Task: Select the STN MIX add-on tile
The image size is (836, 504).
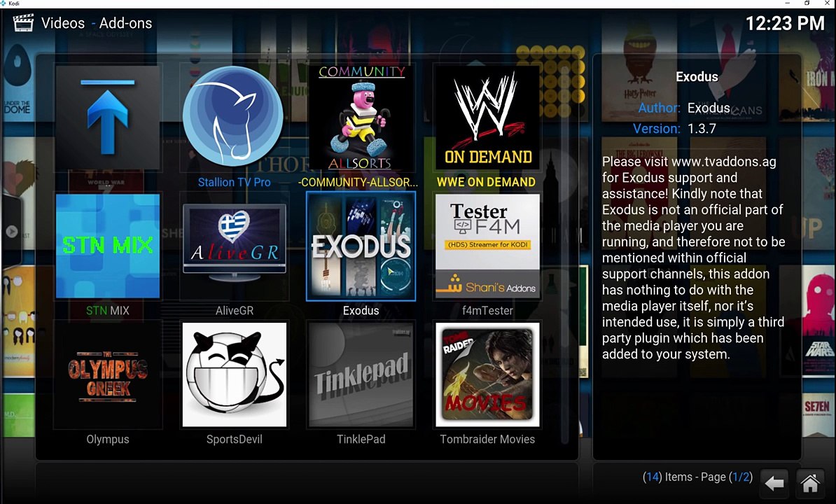Action: [108, 246]
